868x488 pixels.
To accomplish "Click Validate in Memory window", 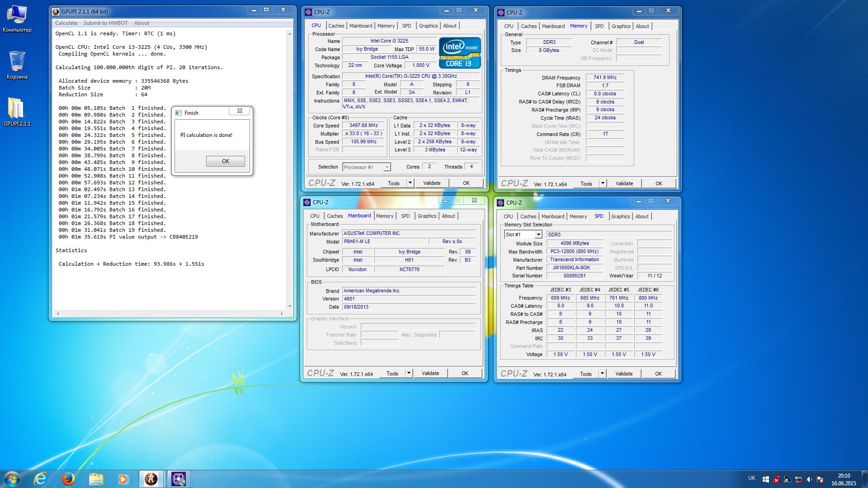I will point(624,183).
